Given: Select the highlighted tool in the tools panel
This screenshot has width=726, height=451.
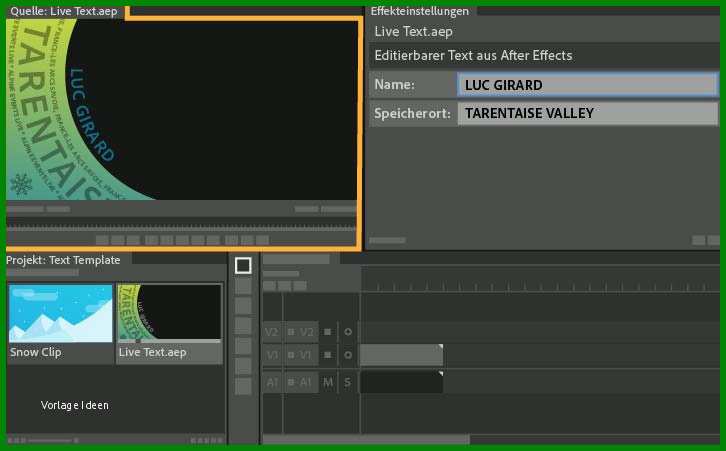Looking at the screenshot, I should 243,265.
